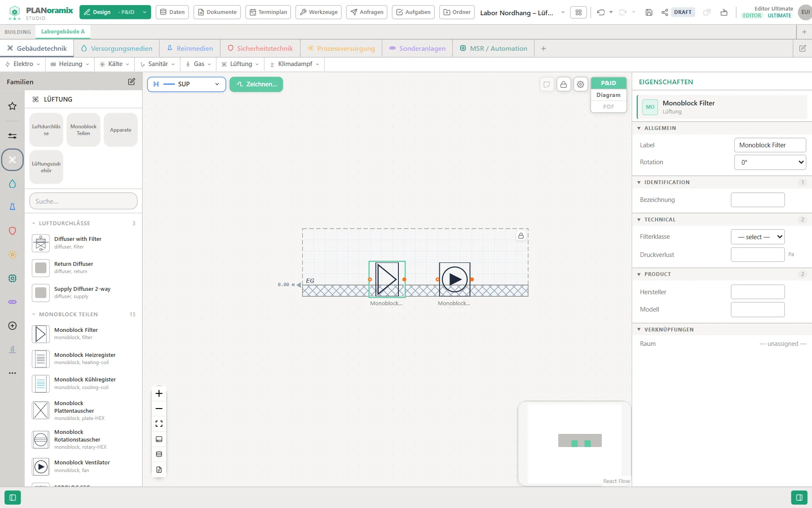Select the Apparate family category
This screenshot has height=508, width=812.
coord(121,130)
